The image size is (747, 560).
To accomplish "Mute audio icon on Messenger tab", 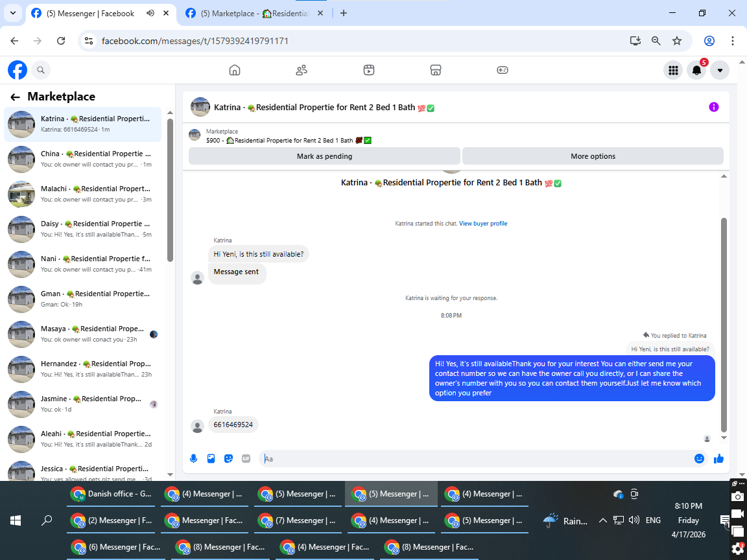I will (x=150, y=14).
